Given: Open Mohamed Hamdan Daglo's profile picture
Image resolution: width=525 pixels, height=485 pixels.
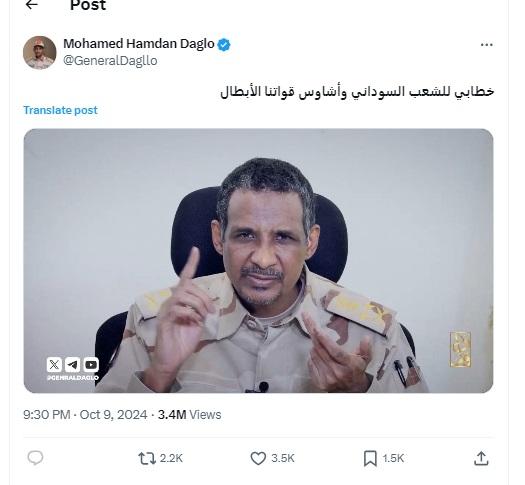Looking at the screenshot, I should click(x=40, y=53).
